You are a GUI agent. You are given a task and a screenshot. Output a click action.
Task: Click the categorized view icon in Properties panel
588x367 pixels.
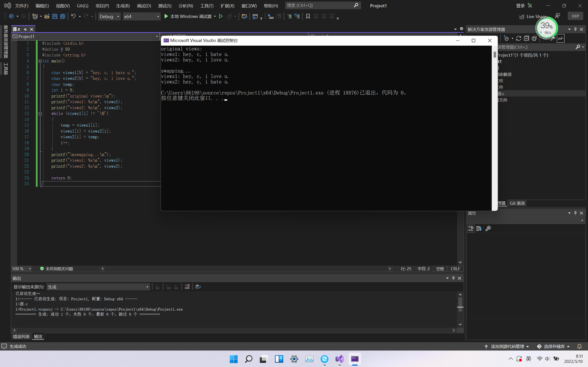tap(471, 228)
